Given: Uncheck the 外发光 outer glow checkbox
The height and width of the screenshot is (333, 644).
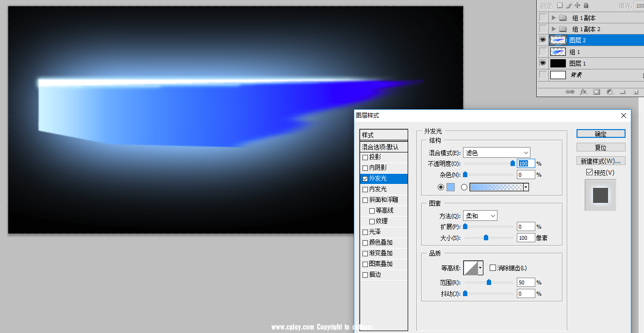Looking at the screenshot, I should [365, 179].
